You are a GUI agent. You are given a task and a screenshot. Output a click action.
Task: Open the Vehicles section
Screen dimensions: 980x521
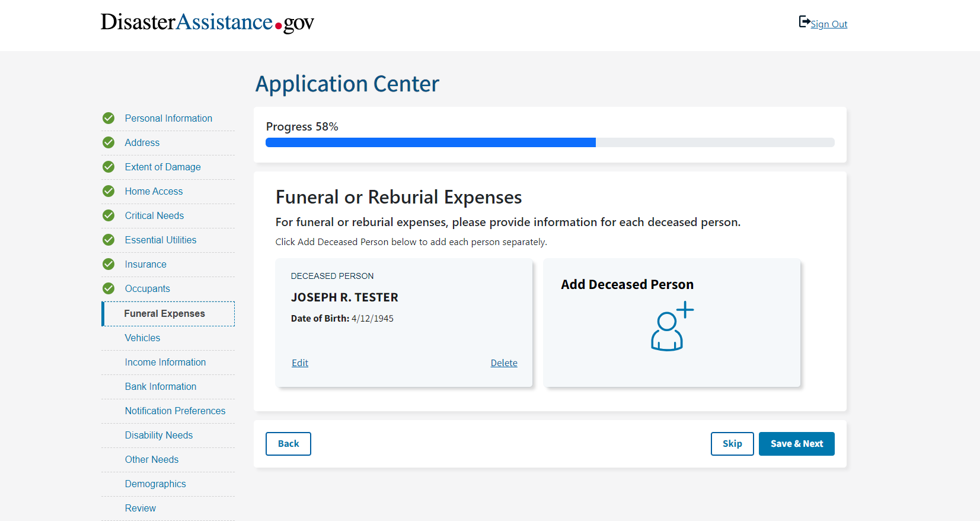[x=142, y=338]
